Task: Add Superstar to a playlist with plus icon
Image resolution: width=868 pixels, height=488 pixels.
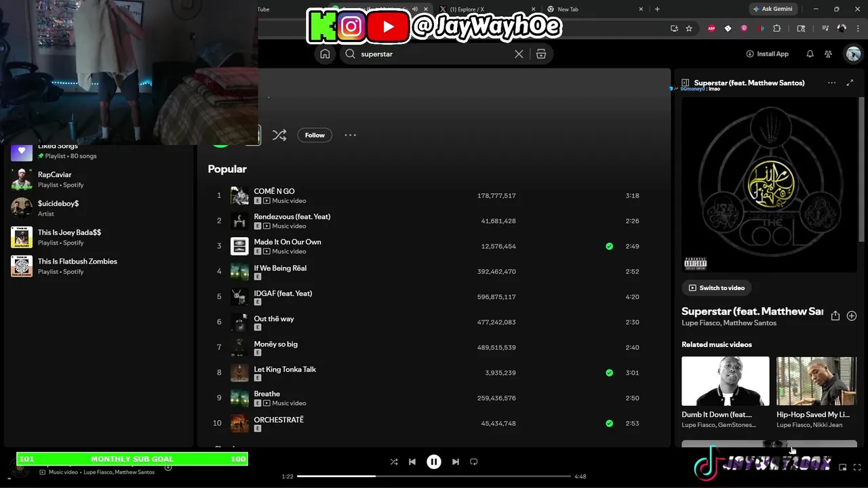Action: (852, 316)
